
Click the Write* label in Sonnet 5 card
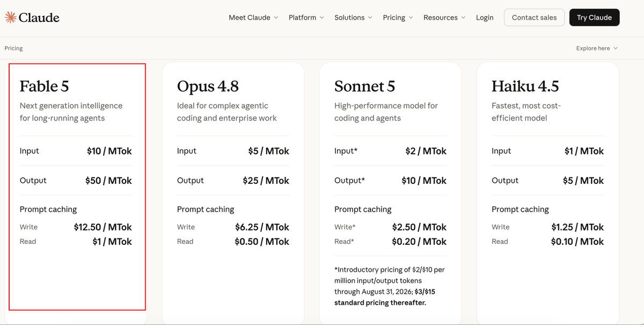pyautogui.click(x=345, y=227)
